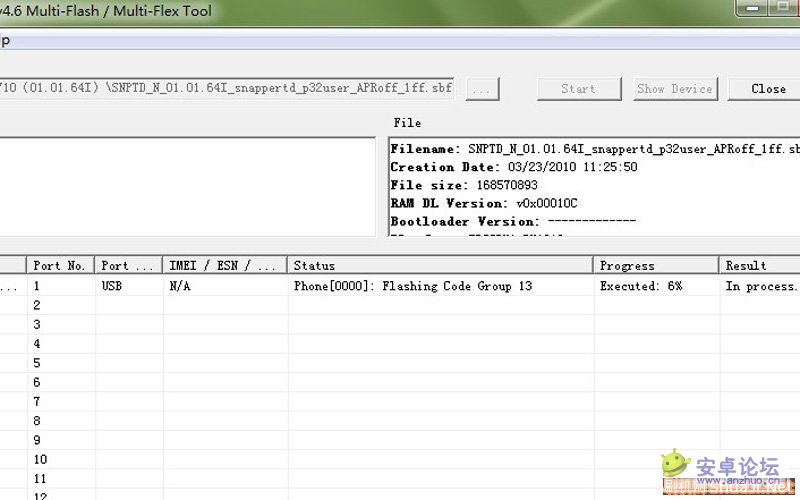The height and width of the screenshot is (500, 800).
Task: Click the Progress column header
Action: (656, 265)
